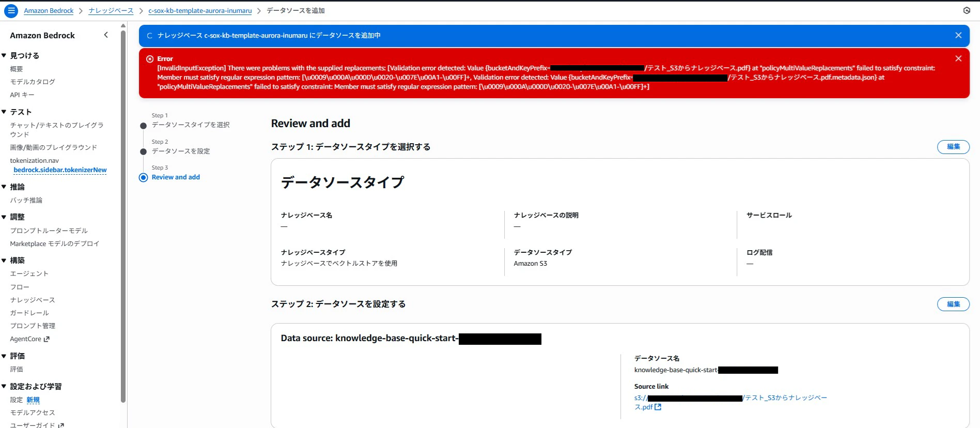Open 評価 sub-item in sidebar
The width and height of the screenshot is (980, 428).
click(17, 369)
